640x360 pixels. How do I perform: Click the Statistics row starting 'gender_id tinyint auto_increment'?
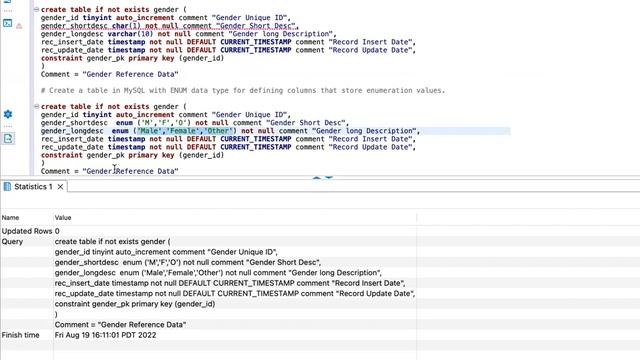tap(166, 252)
